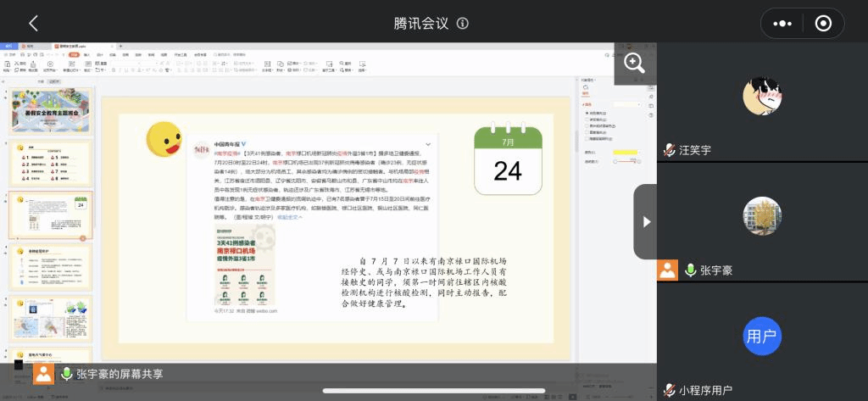868x401 pixels.
Task: Tap 汪笑宇's muted microphone icon
Action: point(670,149)
